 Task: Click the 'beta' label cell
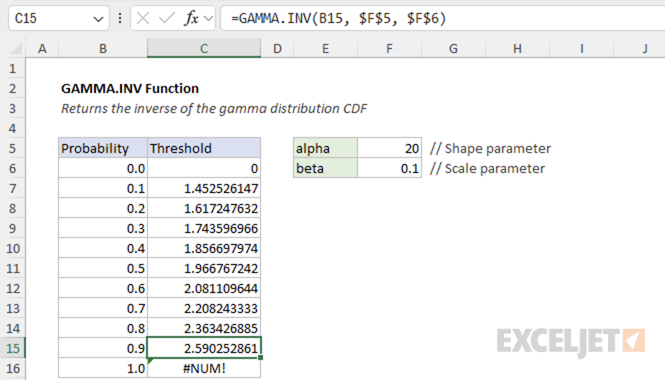pos(325,168)
